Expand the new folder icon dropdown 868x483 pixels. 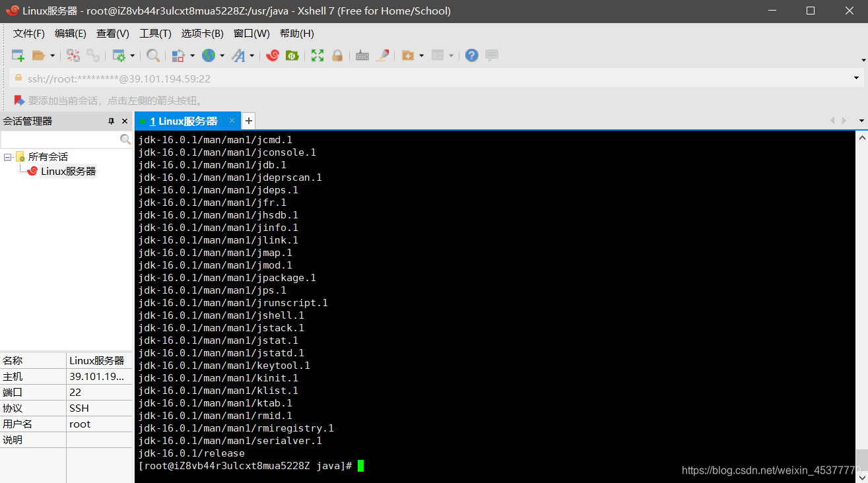pyautogui.click(x=421, y=56)
